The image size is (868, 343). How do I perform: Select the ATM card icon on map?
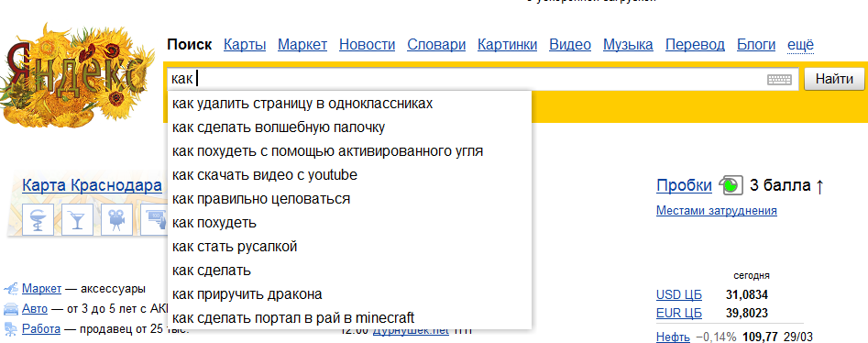[154, 219]
